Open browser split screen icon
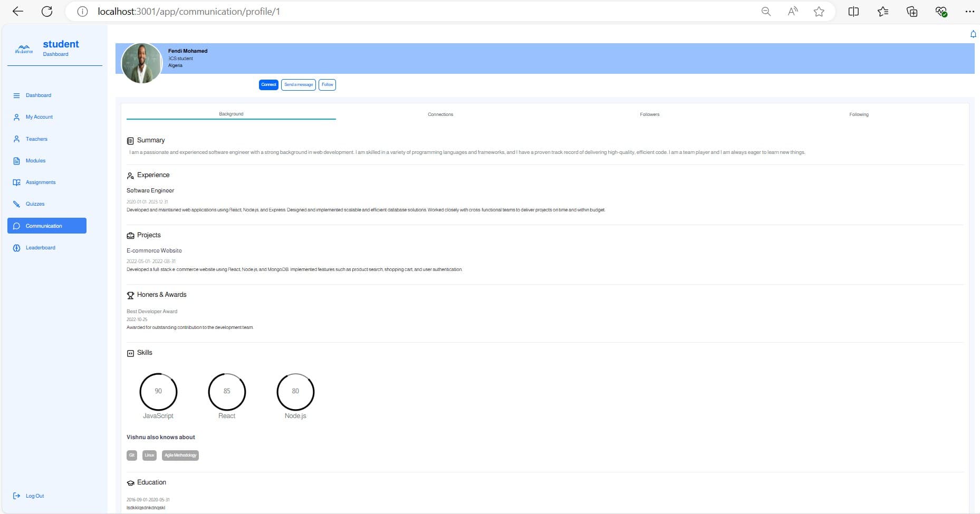The image size is (980, 514). [853, 12]
